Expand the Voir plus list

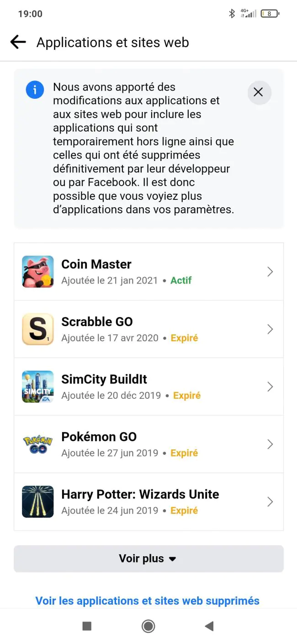148,558
